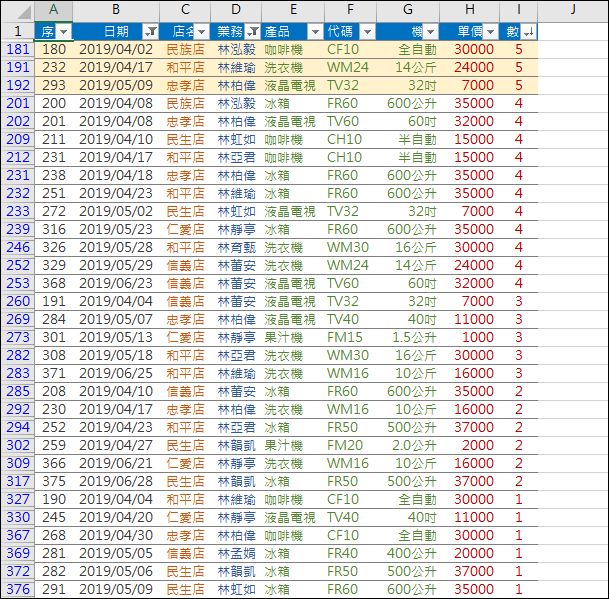
Task: Click 林虹如 cell in row 376
Action: [x=236, y=589]
